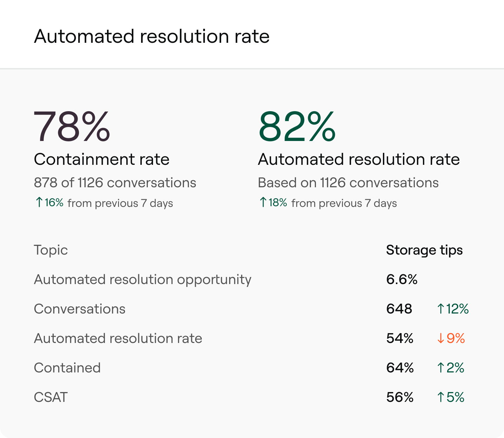Screen dimensions: 504x438
Task: Click the 878 of 1126 conversations text
Action: point(115,183)
